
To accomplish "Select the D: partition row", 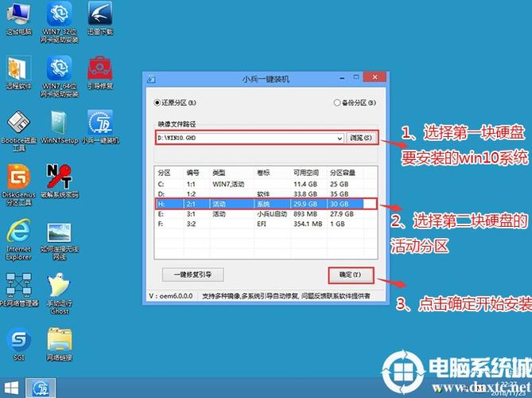I will (266, 194).
